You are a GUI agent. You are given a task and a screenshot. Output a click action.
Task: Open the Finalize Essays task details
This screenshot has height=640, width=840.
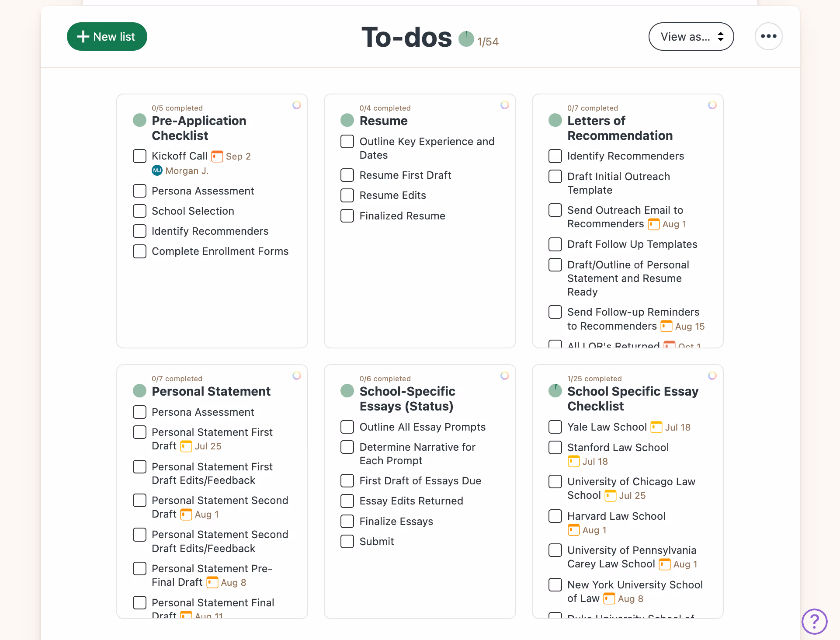coord(396,521)
